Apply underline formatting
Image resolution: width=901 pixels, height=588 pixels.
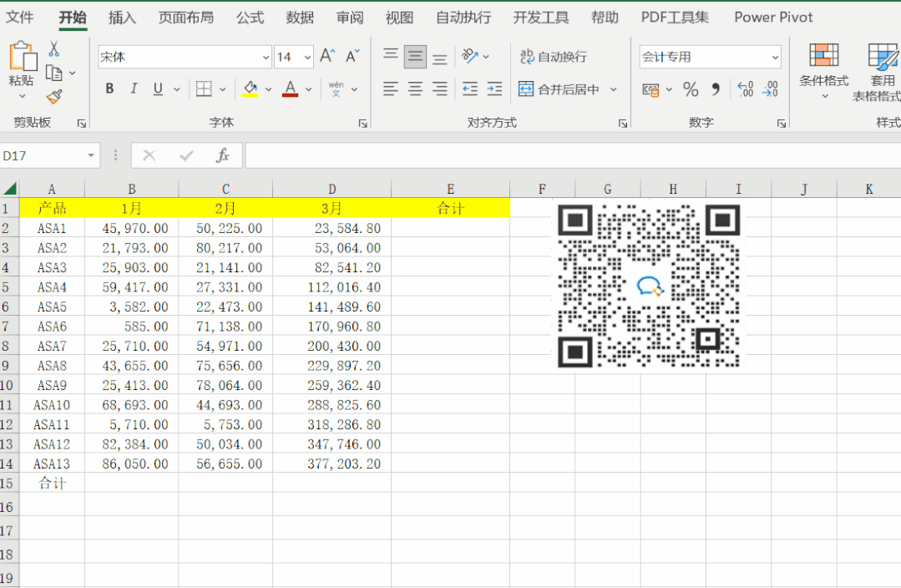(158, 89)
